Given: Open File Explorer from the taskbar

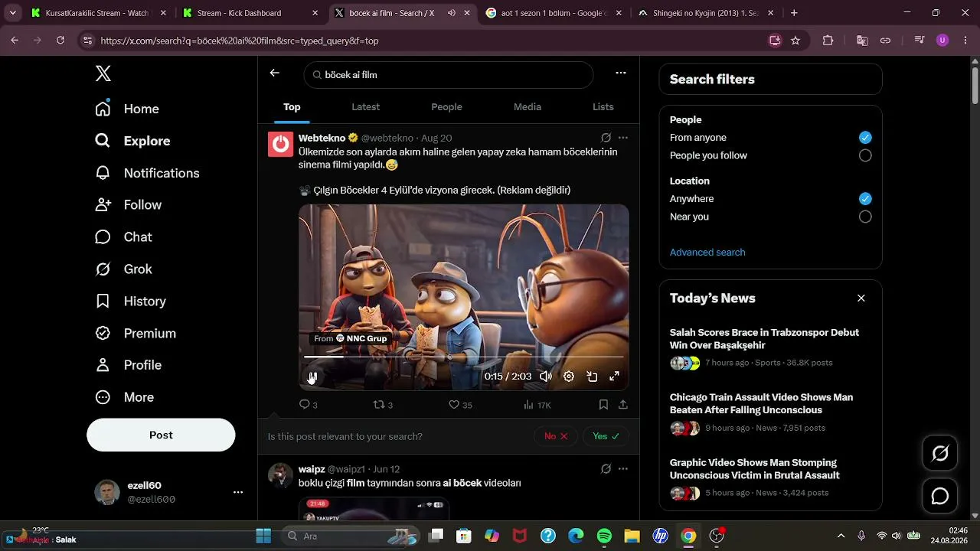Looking at the screenshot, I should pyautogui.click(x=632, y=536).
